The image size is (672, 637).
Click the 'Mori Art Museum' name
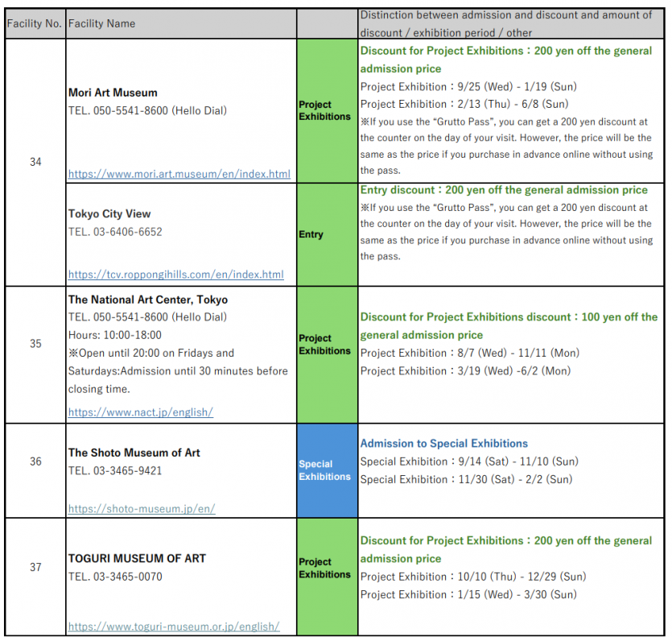pyautogui.click(x=113, y=93)
